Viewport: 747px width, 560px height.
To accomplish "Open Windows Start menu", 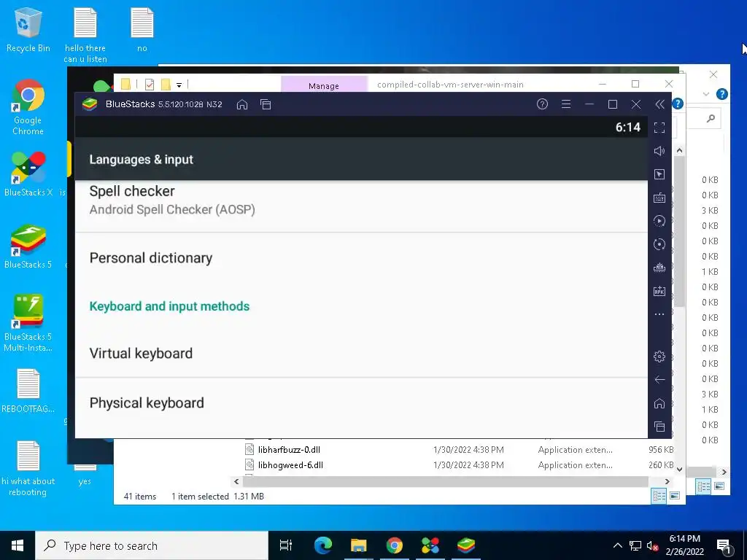I will pyautogui.click(x=18, y=545).
